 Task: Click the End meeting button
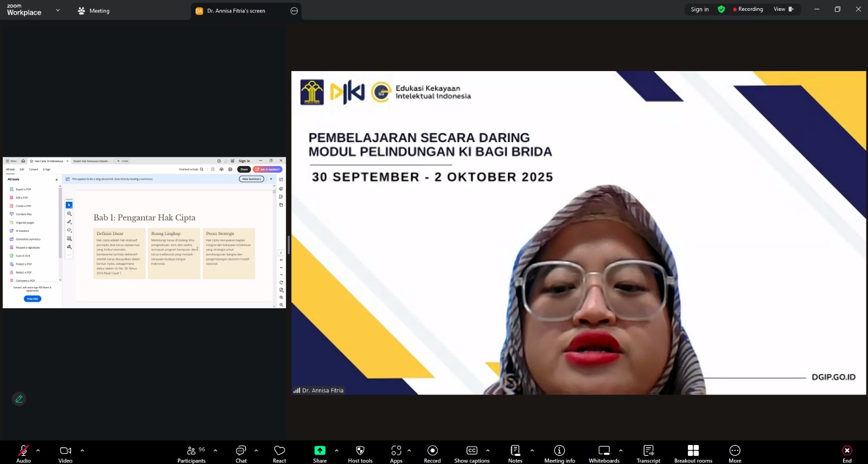click(847, 451)
